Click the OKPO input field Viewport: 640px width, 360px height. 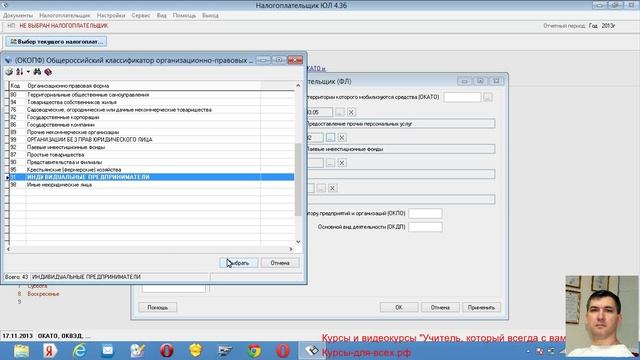pyautogui.click(x=425, y=213)
